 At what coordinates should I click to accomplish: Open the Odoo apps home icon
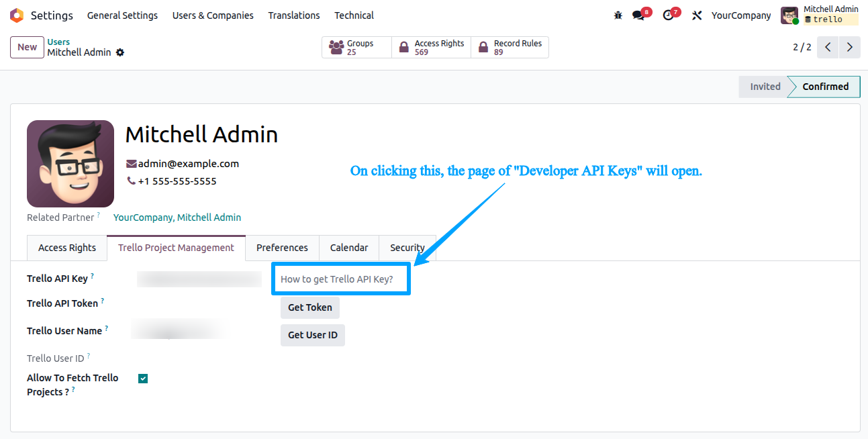tap(17, 15)
